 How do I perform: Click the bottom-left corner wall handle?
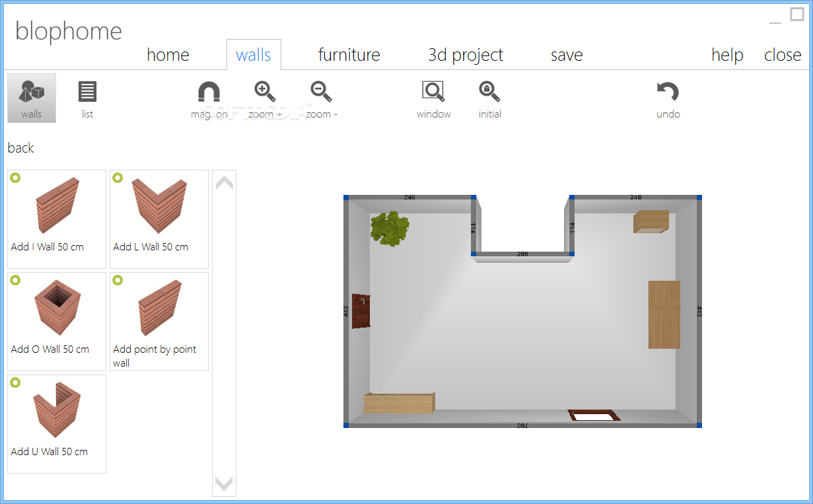coord(346,425)
